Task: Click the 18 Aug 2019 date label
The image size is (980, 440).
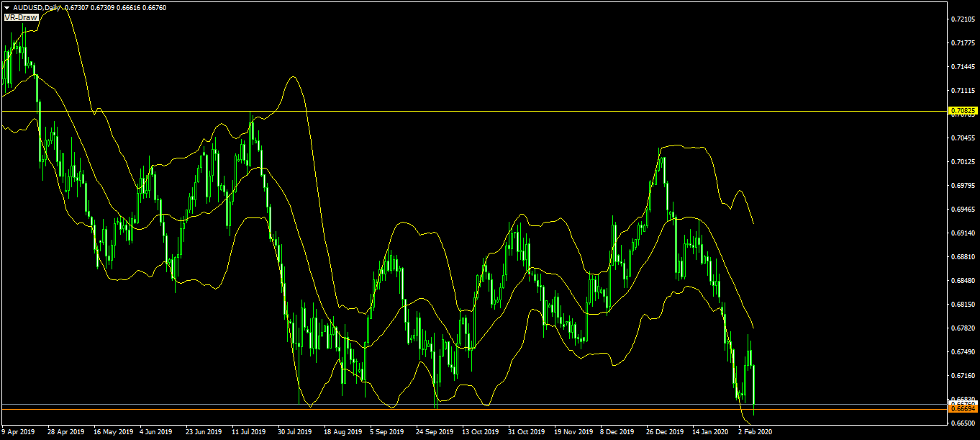Action: click(x=342, y=432)
